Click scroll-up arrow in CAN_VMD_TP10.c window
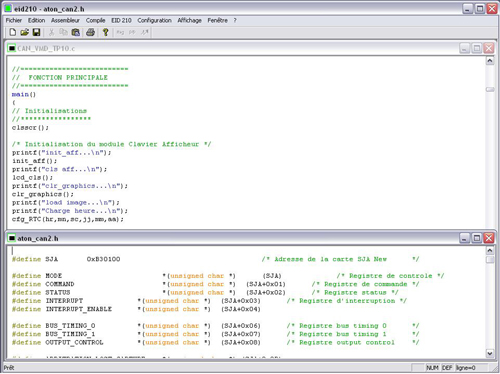The width and height of the screenshot is (500, 374). click(490, 61)
